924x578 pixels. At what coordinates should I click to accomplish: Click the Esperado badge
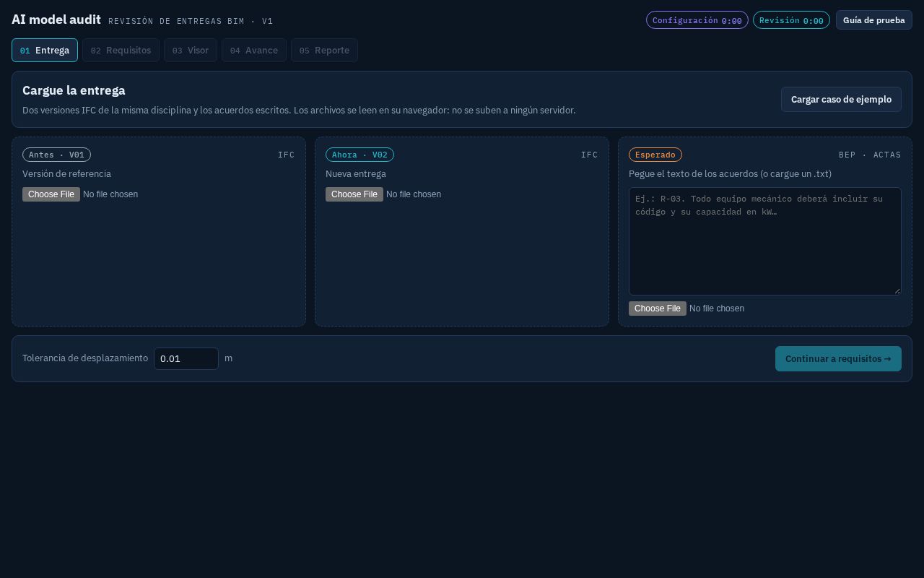[655, 155]
